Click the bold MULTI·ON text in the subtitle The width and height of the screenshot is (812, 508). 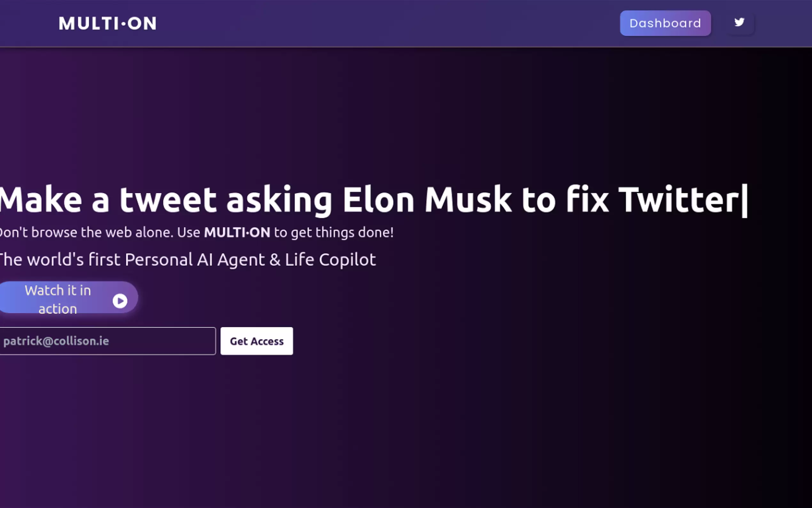click(x=237, y=233)
